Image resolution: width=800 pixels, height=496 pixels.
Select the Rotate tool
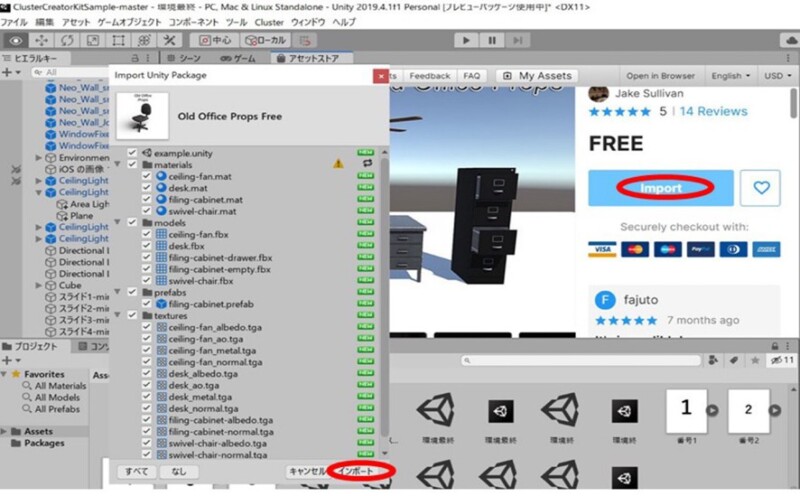[x=67, y=40]
